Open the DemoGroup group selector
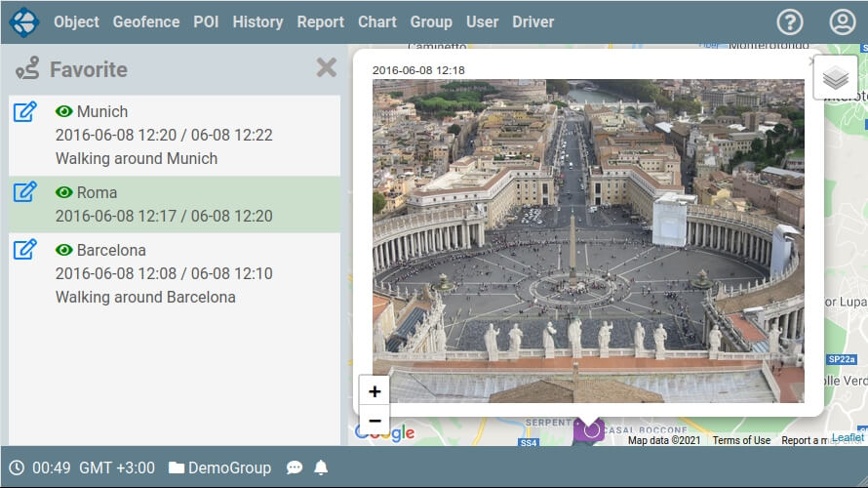 (219, 468)
